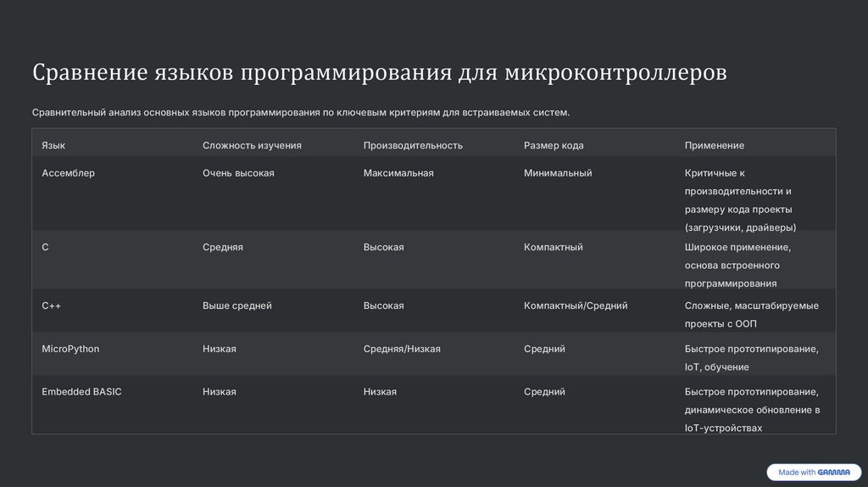Click 'Низкая' in the MicroPython row
Screen dimensions: 868x487
click(220, 349)
